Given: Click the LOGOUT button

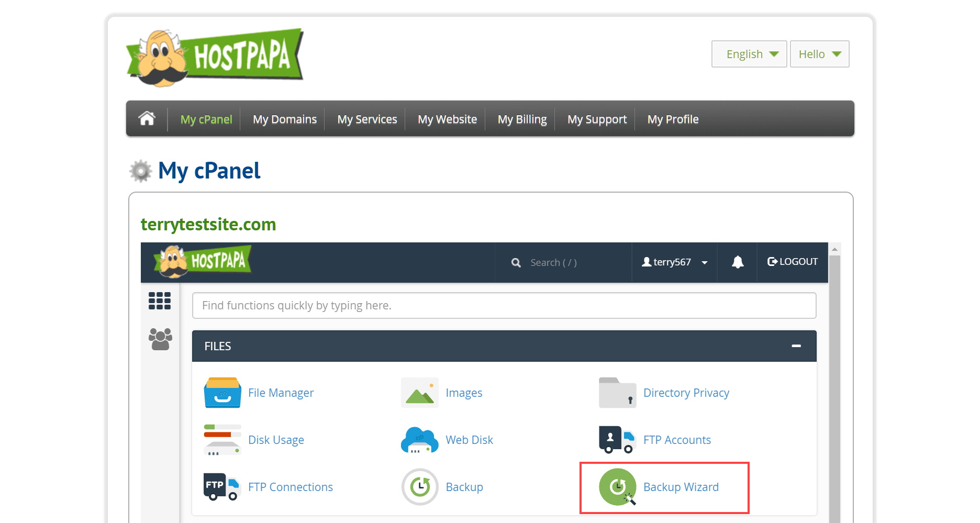Looking at the screenshot, I should click(793, 262).
